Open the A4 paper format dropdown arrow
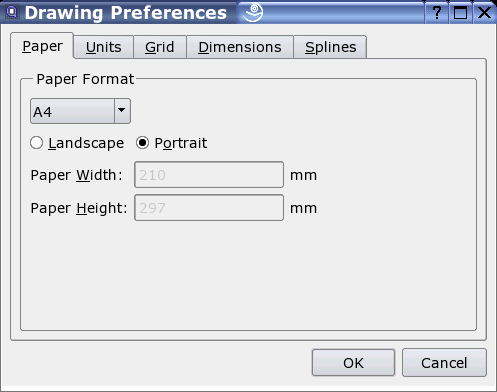Viewport: 497px width, 392px height. pos(122,111)
